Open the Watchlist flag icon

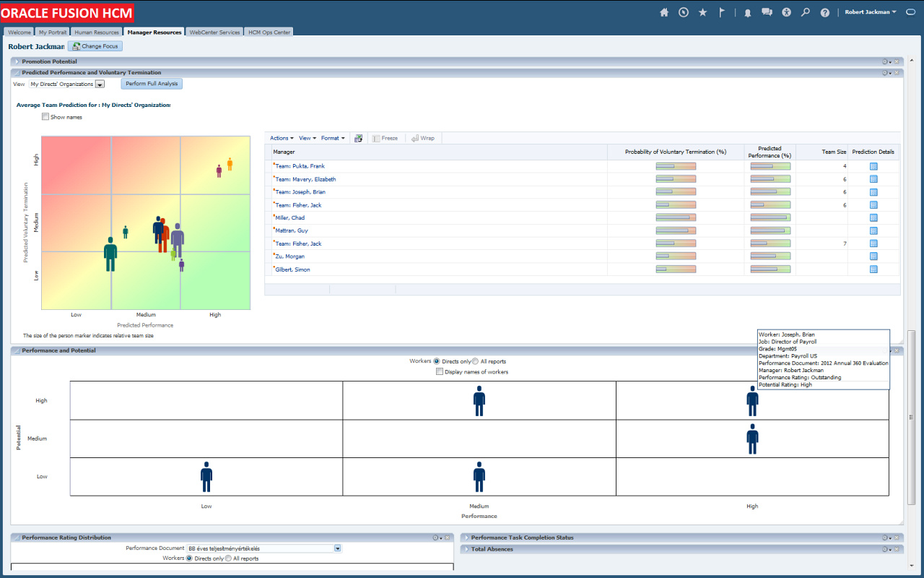pos(722,12)
